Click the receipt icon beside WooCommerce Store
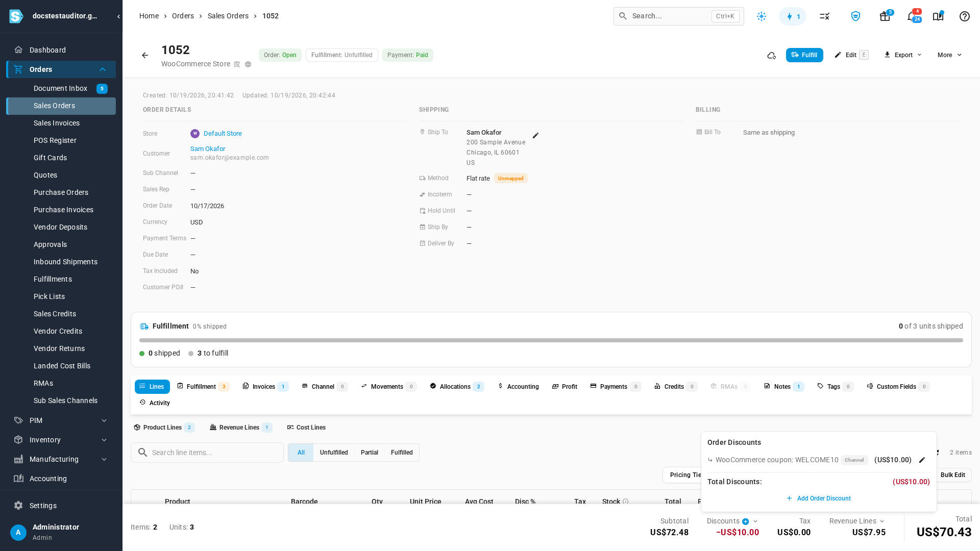This screenshot has width=980, height=551. click(237, 64)
